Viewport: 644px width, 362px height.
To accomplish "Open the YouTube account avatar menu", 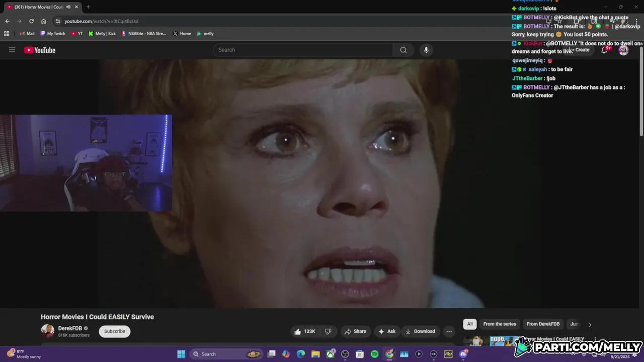I will point(623,50).
